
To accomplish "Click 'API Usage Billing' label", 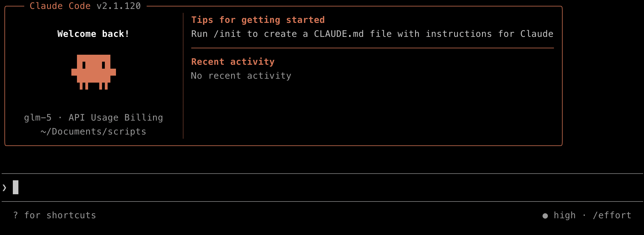I will (x=116, y=117).
